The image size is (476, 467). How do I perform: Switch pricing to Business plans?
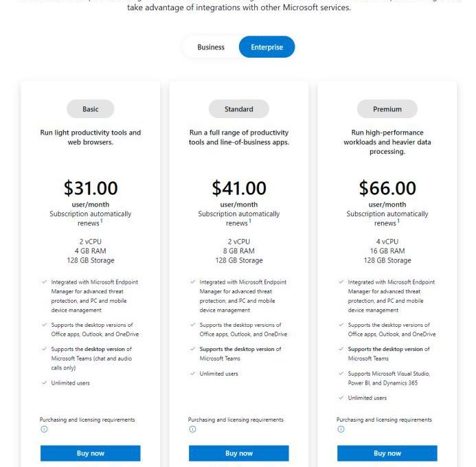click(211, 47)
